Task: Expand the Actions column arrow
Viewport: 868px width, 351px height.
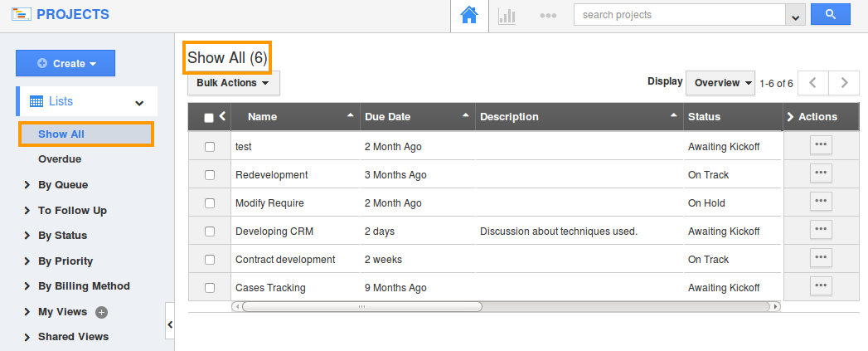Action: click(x=790, y=116)
